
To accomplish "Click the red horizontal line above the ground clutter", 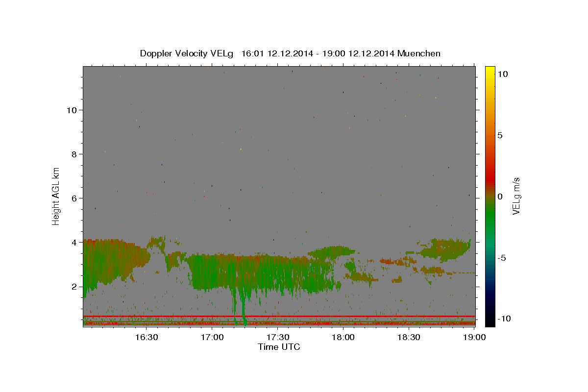I will (x=279, y=316).
